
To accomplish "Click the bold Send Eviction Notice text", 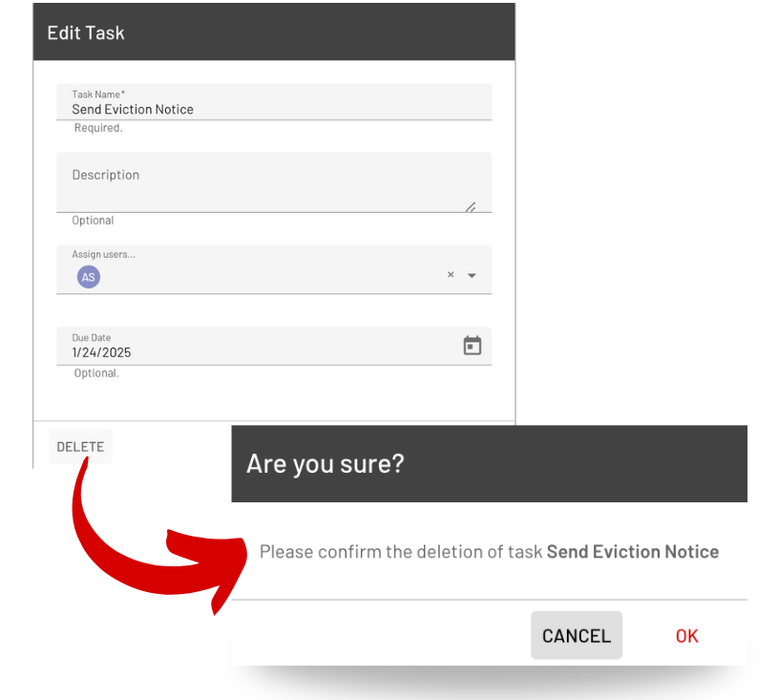I will 633,552.
